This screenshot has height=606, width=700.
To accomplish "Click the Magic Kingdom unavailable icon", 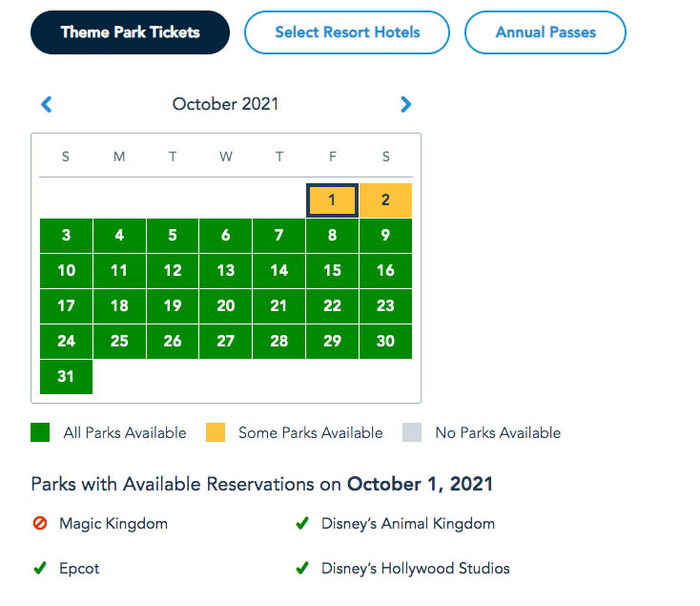I will (x=40, y=523).
